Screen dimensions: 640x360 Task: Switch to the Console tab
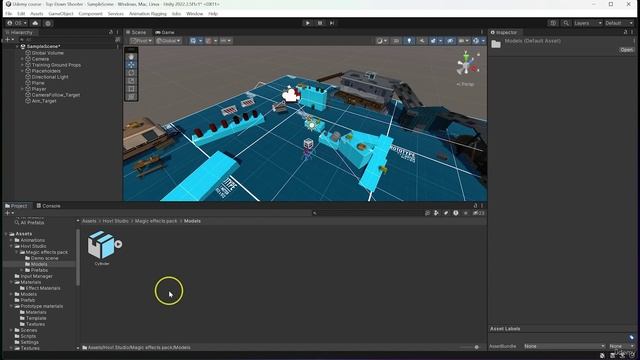48,206
